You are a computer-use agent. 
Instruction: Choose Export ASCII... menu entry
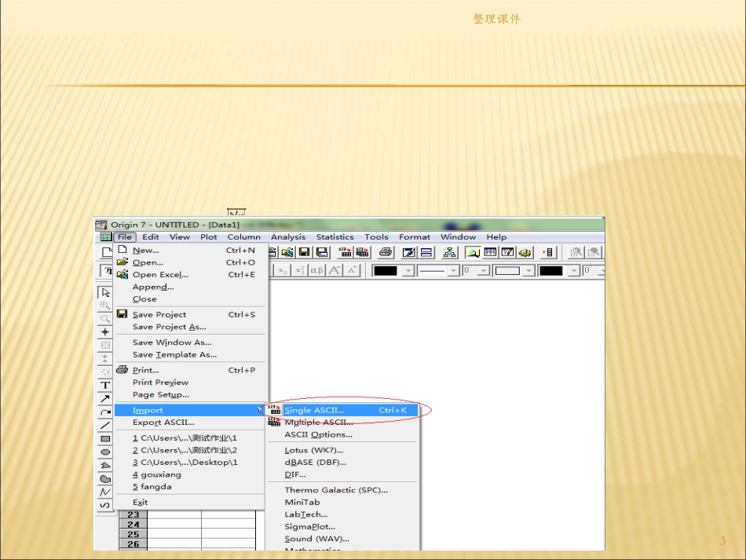tap(163, 423)
